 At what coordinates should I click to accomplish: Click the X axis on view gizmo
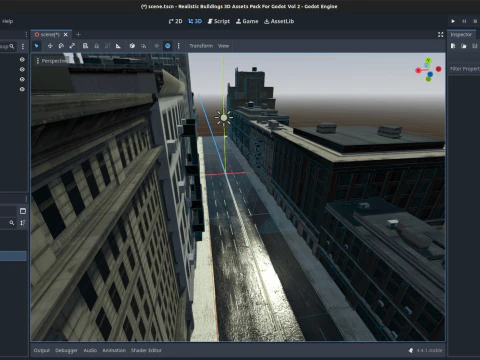tap(418, 70)
